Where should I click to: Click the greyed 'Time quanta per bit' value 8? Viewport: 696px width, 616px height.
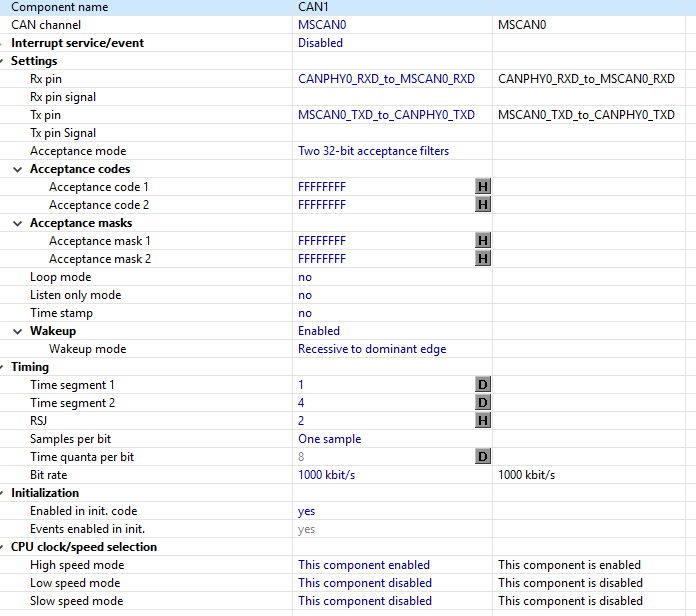coord(301,457)
